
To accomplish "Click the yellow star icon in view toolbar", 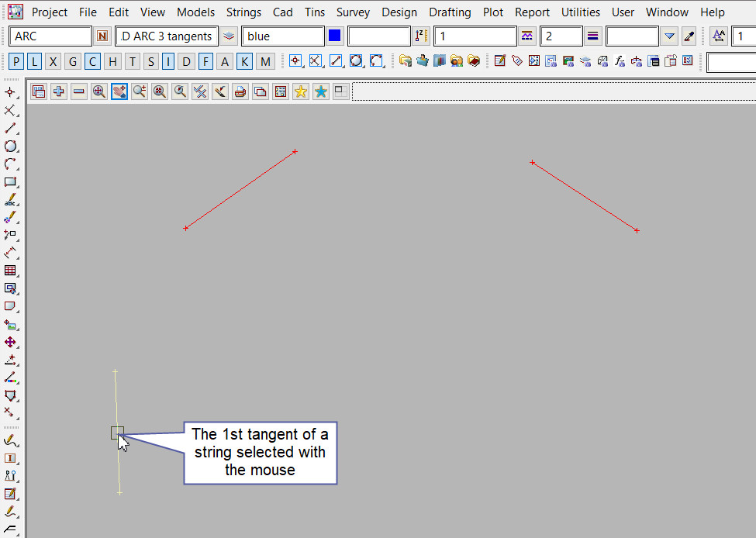I will (x=300, y=91).
